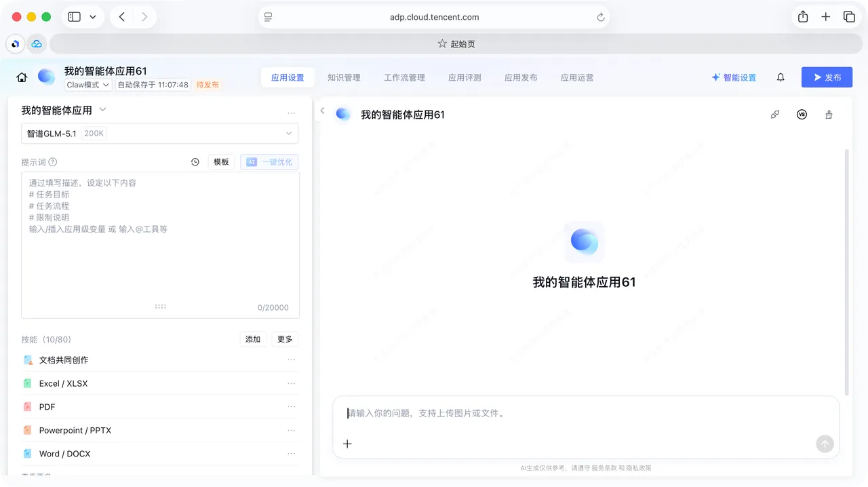Click the 自动保存于 11:07:48 label
The height and width of the screenshot is (487, 868).
point(153,85)
